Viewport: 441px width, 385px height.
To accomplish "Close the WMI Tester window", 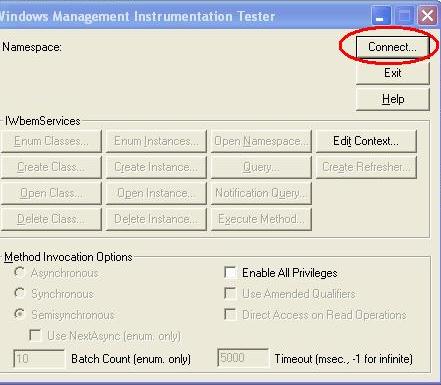I will click(428, 16).
